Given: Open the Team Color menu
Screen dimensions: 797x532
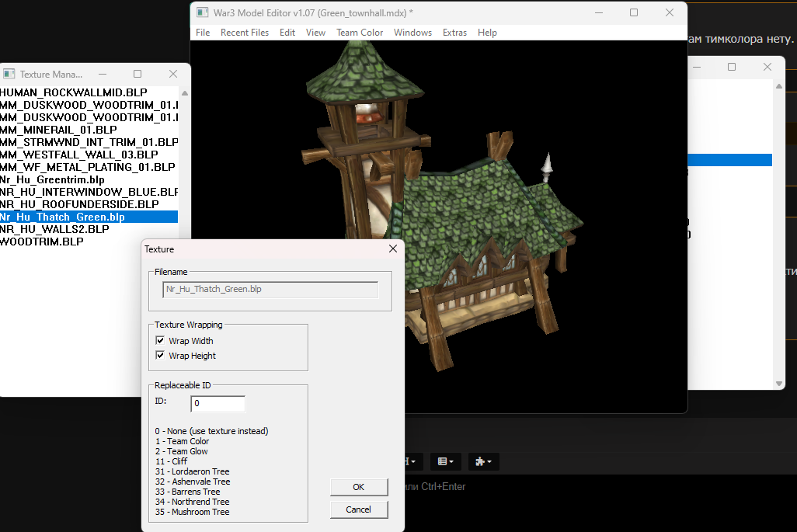Looking at the screenshot, I should tap(360, 33).
